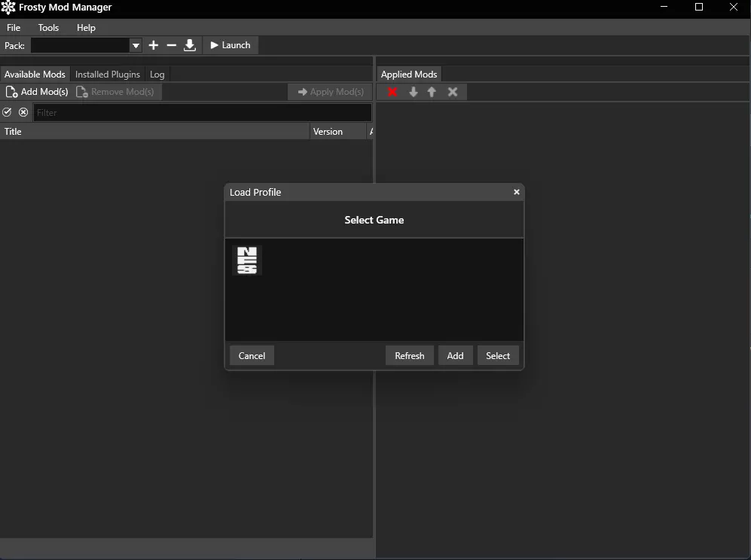751x560 pixels.
Task: Click the Remove Mod(s) button
Action: point(115,92)
